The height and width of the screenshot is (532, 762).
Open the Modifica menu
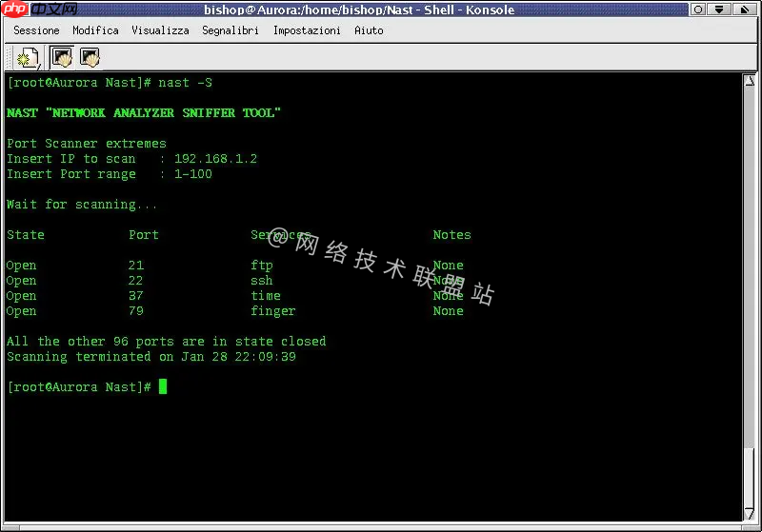(x=96, y=30)
